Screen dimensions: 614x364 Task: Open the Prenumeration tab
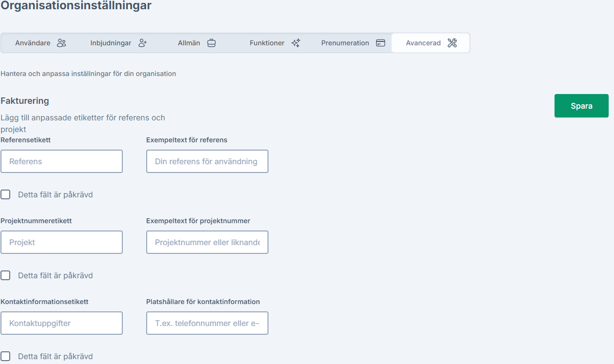coord(353,43)
